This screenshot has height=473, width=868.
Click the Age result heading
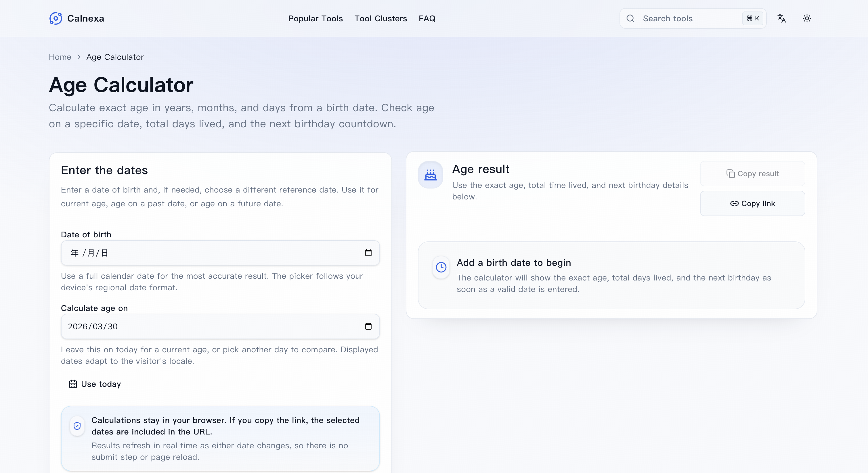click(481, 169)
